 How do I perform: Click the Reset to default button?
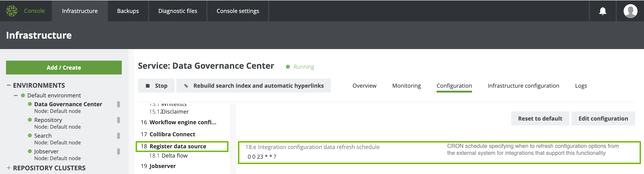(x=540, y=118)
